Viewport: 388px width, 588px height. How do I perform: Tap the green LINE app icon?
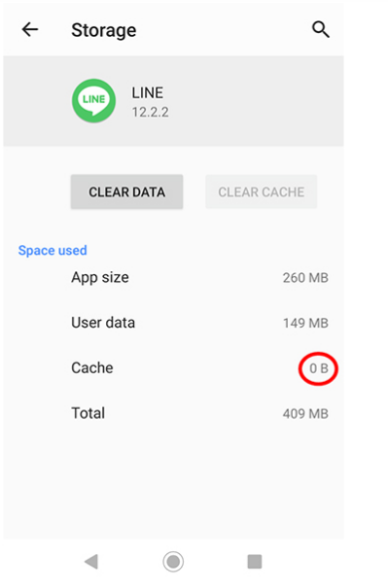pos(93,100)
